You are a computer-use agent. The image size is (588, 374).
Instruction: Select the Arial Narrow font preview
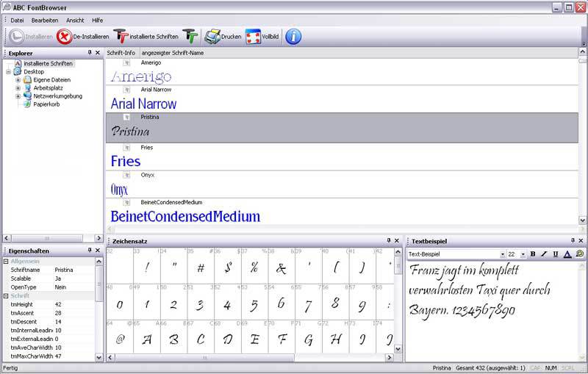(x=143, y=104)
